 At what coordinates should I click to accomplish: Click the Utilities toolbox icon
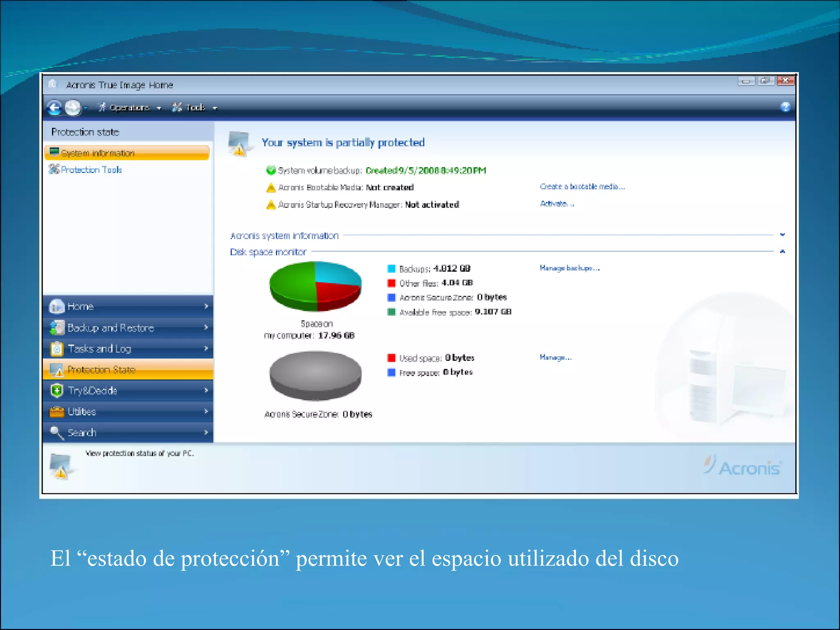(57, 411)
